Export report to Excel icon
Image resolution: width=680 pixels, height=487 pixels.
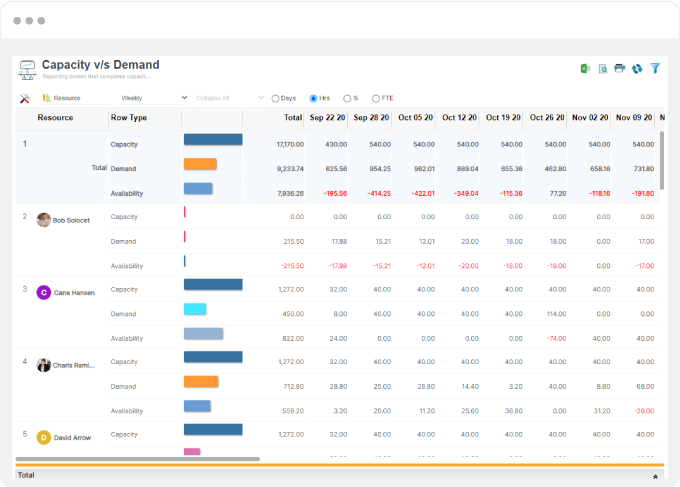585,69
